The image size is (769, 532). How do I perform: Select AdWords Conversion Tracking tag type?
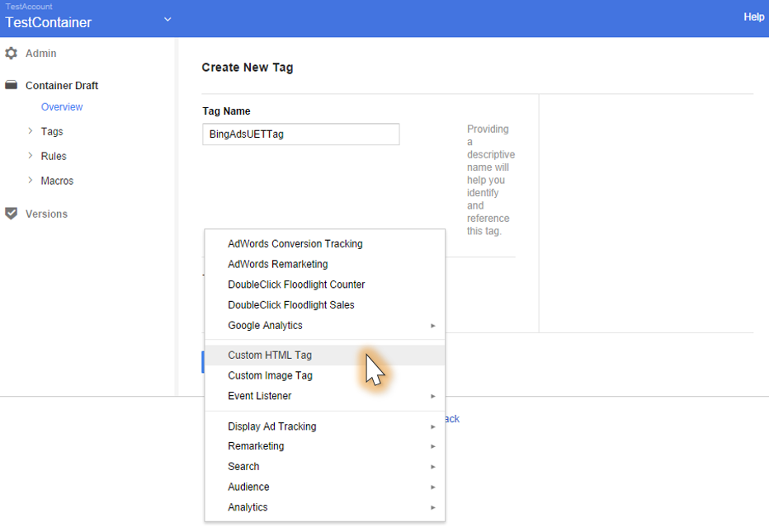(324, 243)
